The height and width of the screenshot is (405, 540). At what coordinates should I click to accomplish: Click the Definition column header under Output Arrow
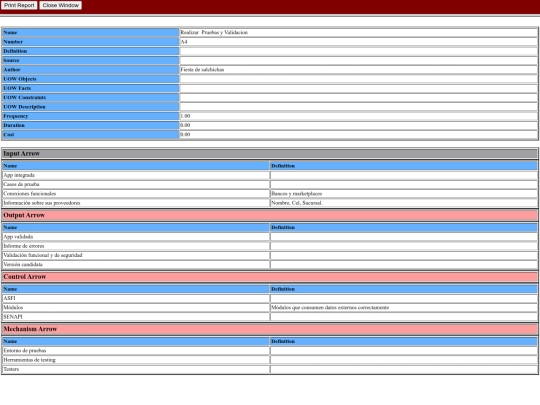pyautogui.click(x=404, y=228)
